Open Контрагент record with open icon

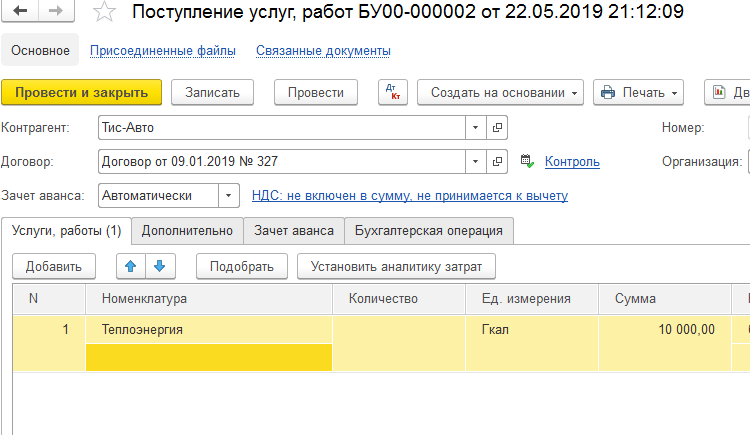coord(497,128)
